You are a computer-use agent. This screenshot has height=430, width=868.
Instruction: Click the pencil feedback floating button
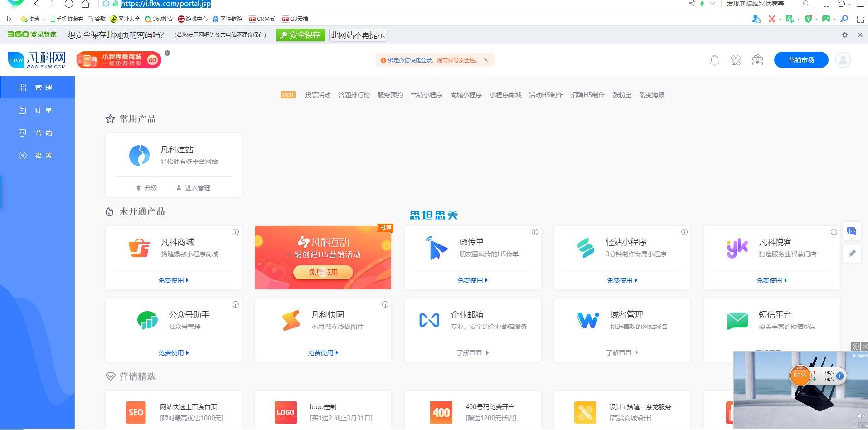[852, 254]
